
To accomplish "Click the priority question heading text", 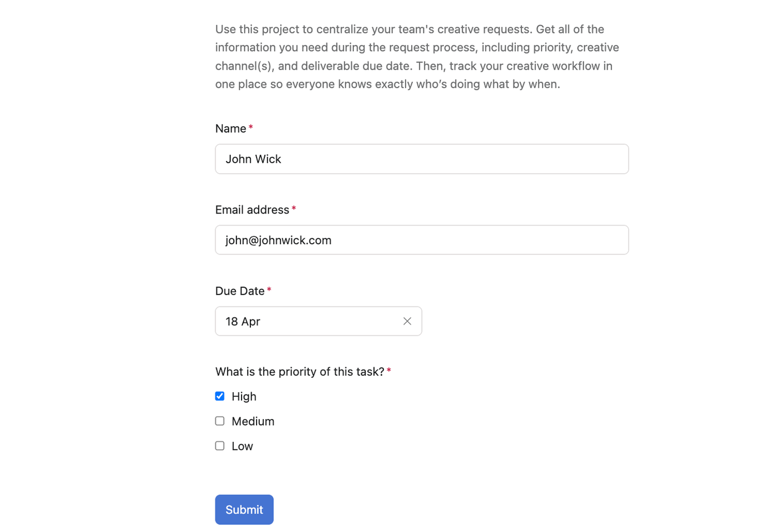I will point(299,372).
